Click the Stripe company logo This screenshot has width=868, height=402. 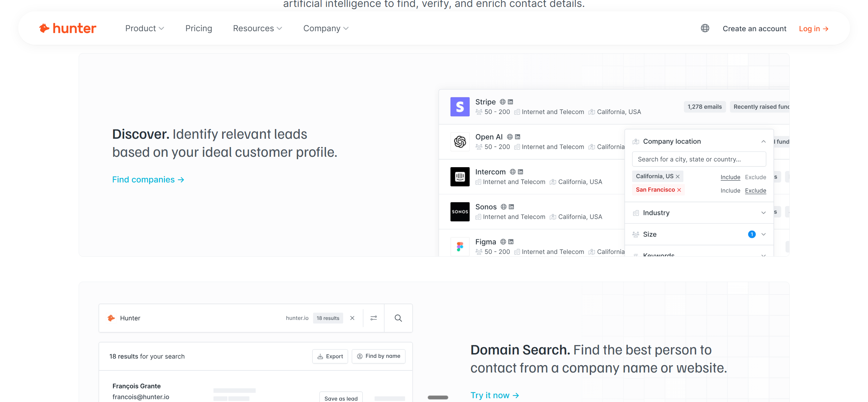click(x=460, y=107)
